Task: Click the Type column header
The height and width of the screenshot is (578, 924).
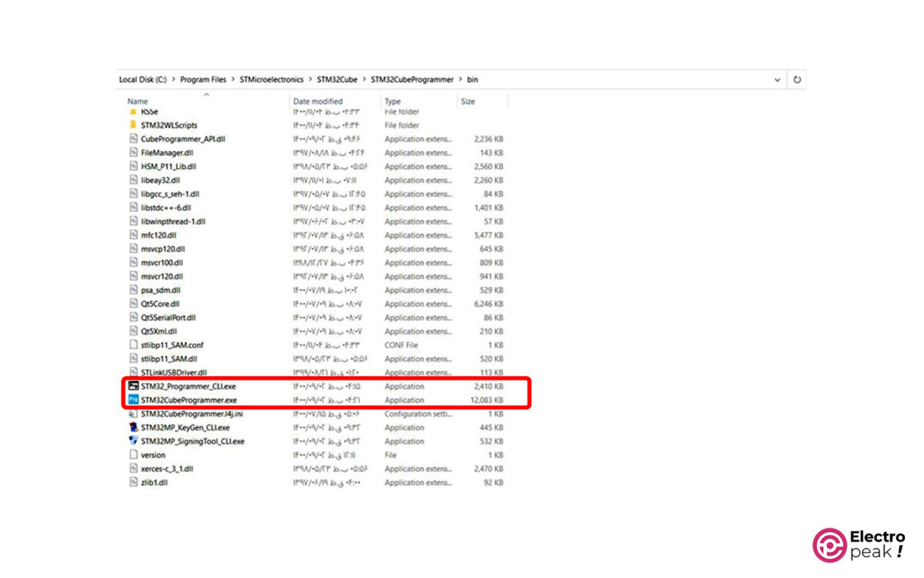Action: click(393, 102)
